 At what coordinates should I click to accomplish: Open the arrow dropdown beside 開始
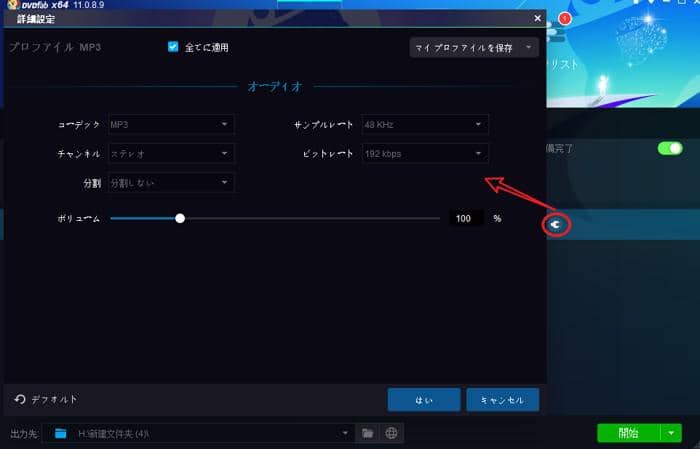[x=671, y=432]
